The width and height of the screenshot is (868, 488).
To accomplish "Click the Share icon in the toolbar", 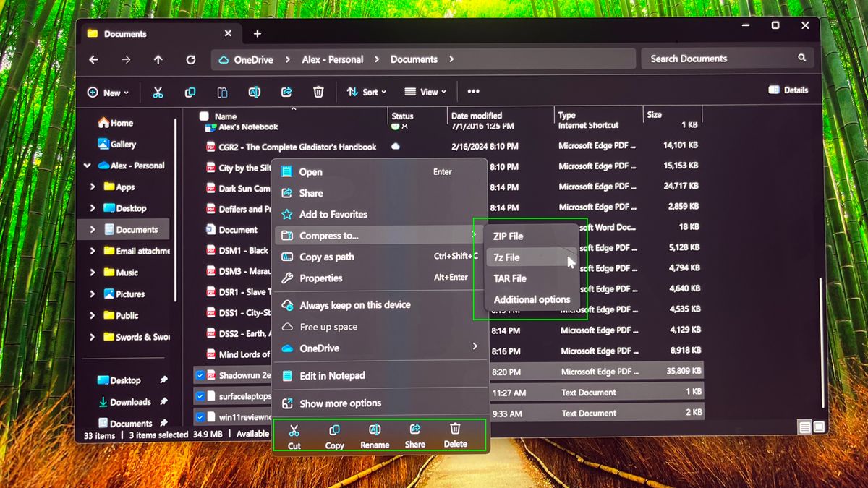I will pyautogui.click(x=286, y=92).
